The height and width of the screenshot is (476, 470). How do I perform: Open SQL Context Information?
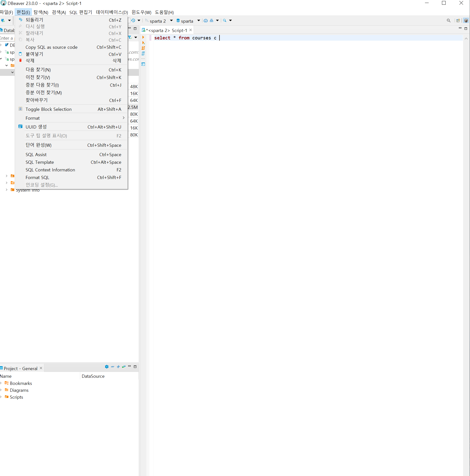[x=71, y=170]
